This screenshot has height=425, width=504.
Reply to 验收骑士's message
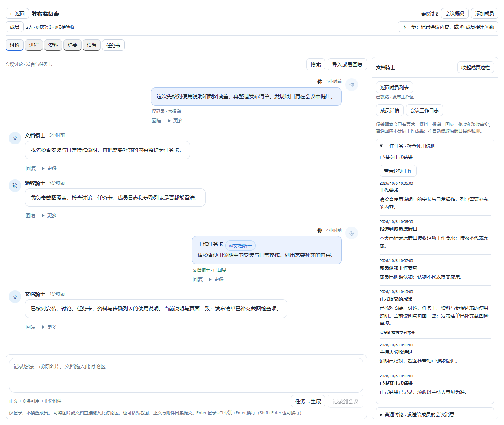click(31, 216)
